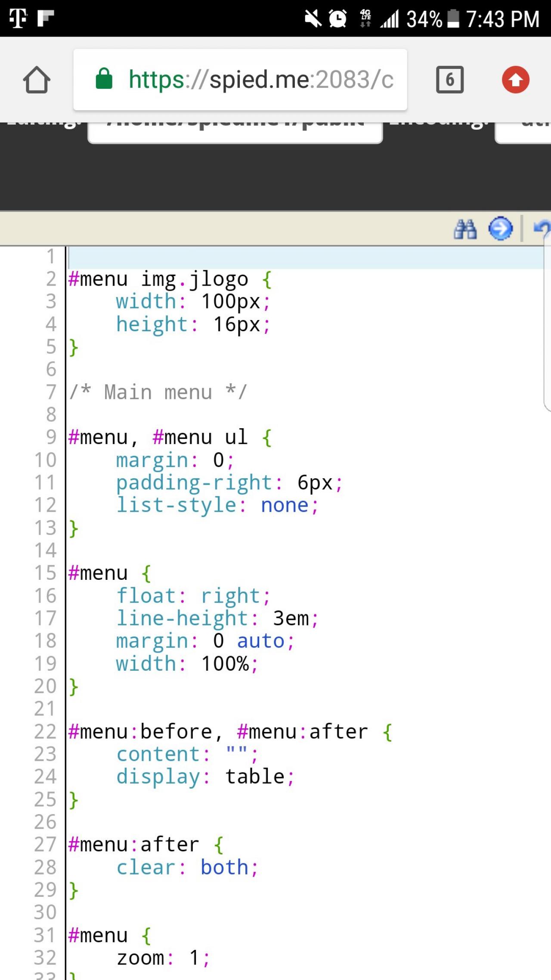This screenshot has height=980, width=551.
Task: Tap the alarm clock status icon
Action: click(338, 19)
